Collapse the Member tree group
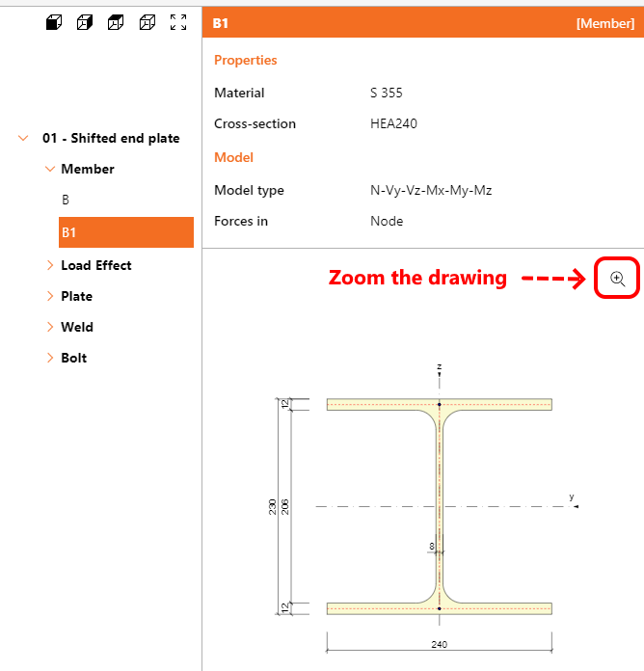 point(50,169)
